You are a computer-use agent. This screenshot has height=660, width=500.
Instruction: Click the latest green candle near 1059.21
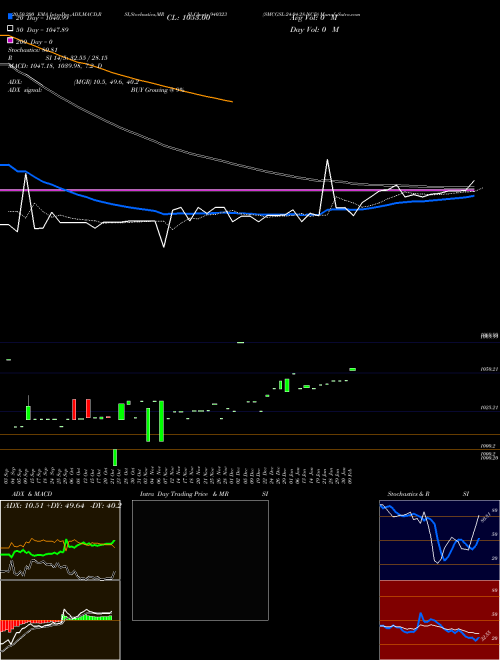coord(353,369)
